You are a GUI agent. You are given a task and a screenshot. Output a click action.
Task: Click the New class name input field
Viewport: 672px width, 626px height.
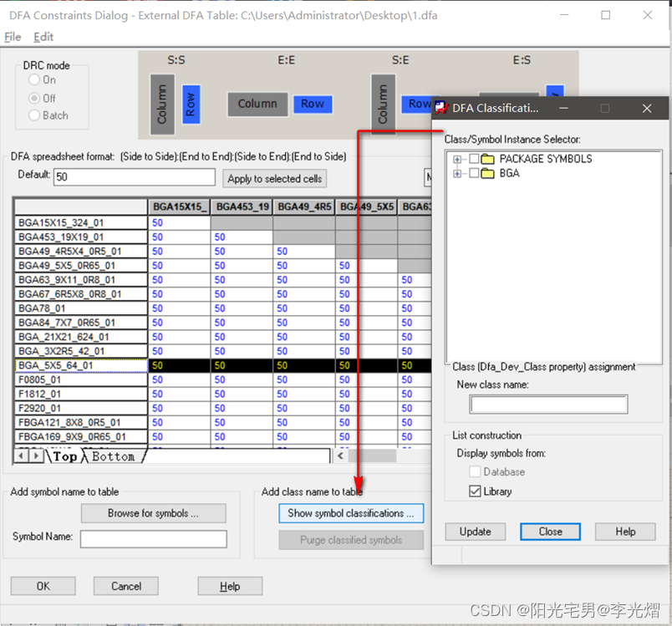coord(548,405)
